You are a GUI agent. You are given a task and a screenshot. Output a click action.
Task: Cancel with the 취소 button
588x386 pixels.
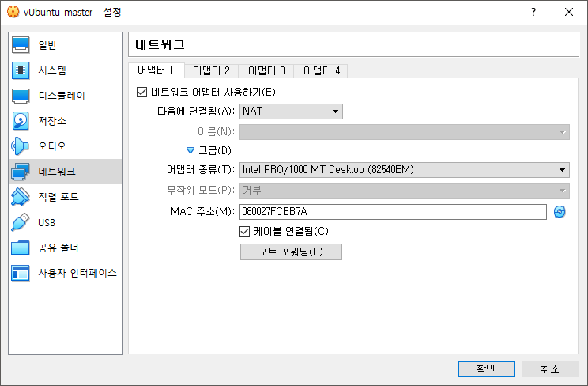point(550,369)
